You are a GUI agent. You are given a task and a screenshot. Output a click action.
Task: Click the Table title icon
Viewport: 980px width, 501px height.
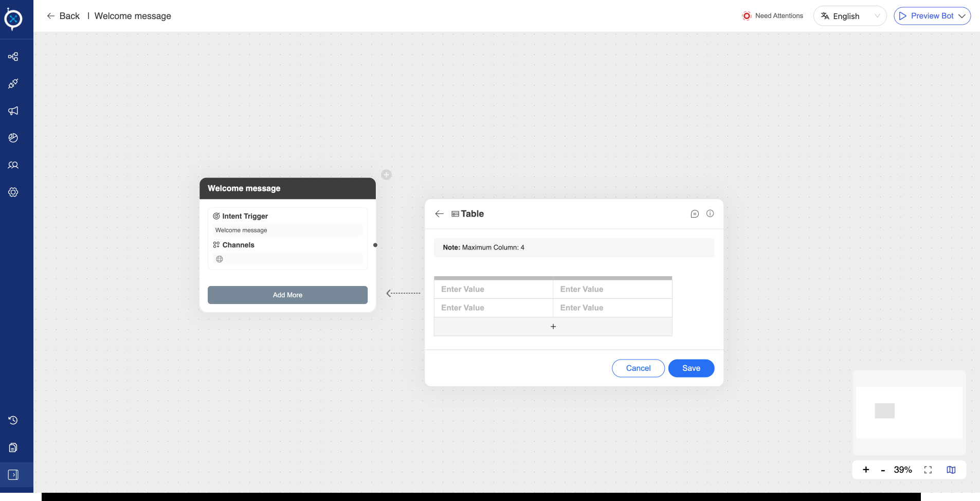coord(455,214)
